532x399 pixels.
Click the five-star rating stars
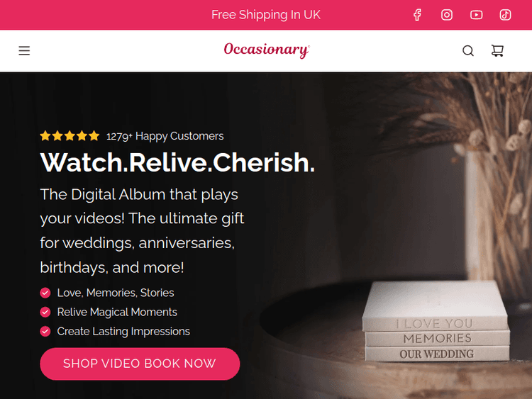(x=70, y=136)
